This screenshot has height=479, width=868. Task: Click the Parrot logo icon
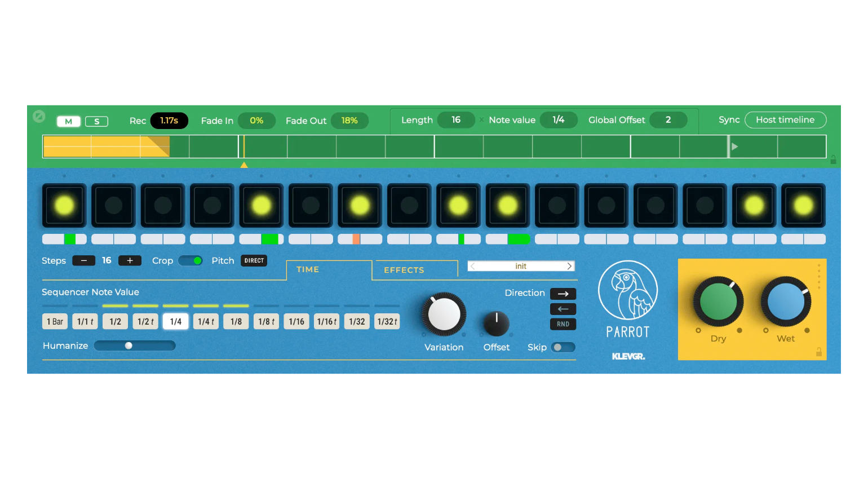click(x=627, y=290)
